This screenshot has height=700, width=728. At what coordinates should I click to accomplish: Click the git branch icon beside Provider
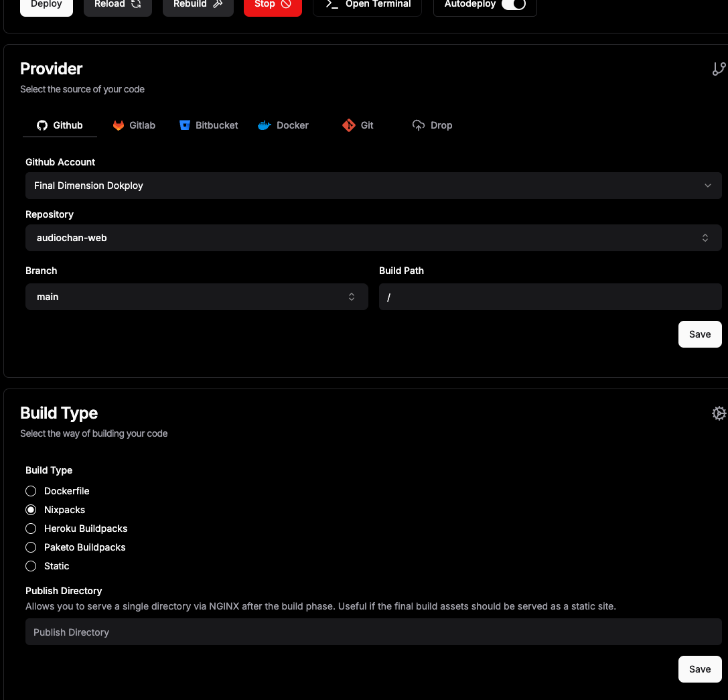point(719,69)
